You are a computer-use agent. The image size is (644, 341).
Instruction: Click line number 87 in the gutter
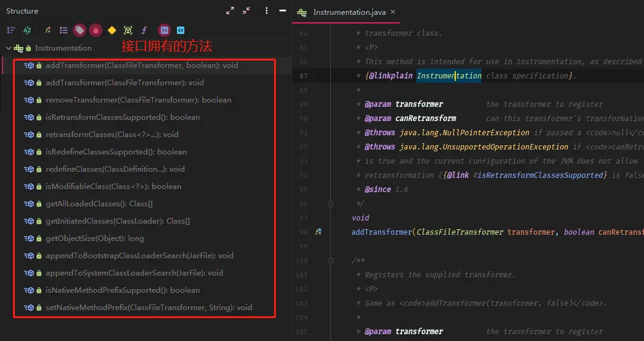pos(303,76)
